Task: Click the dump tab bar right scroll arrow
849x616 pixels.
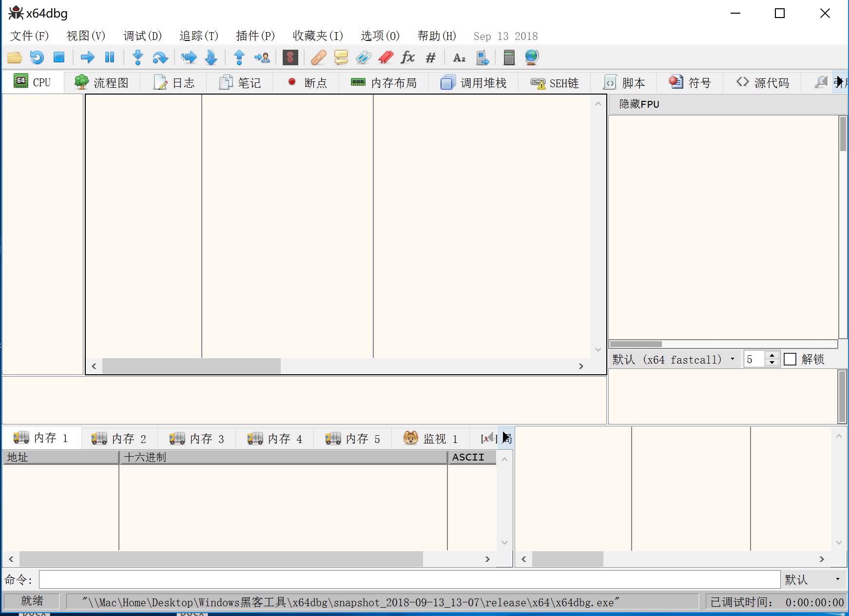Action: tap(505, 438)
